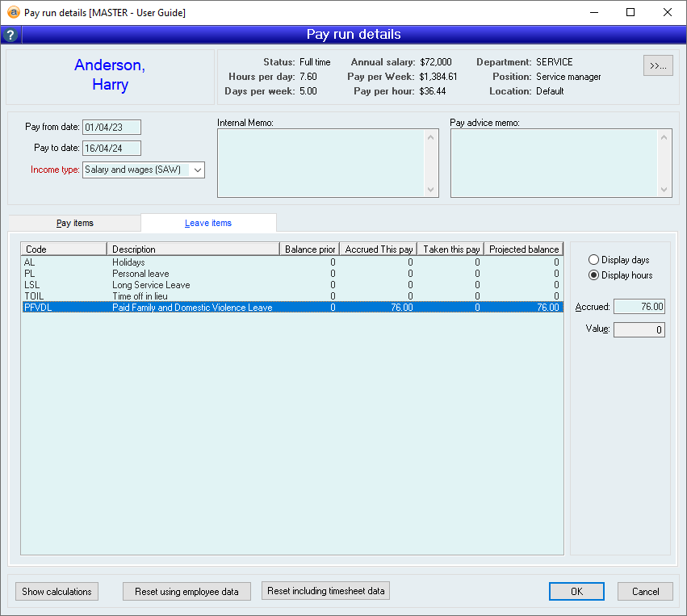Click the Show calculations button
Image resolution: width=687 pixels, height=616 pixels.
(57, 592)
